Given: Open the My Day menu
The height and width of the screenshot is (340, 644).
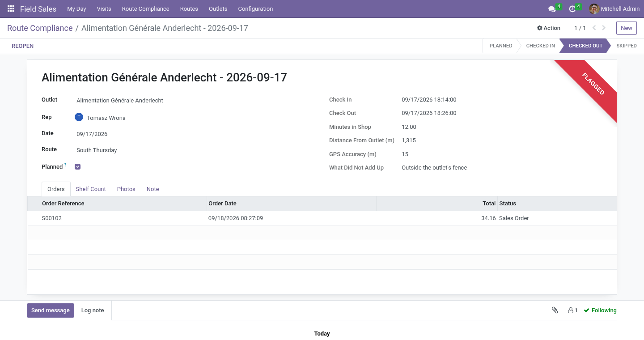Looking at the screenshot, I should pyautogui.click(x=76, y=9).
